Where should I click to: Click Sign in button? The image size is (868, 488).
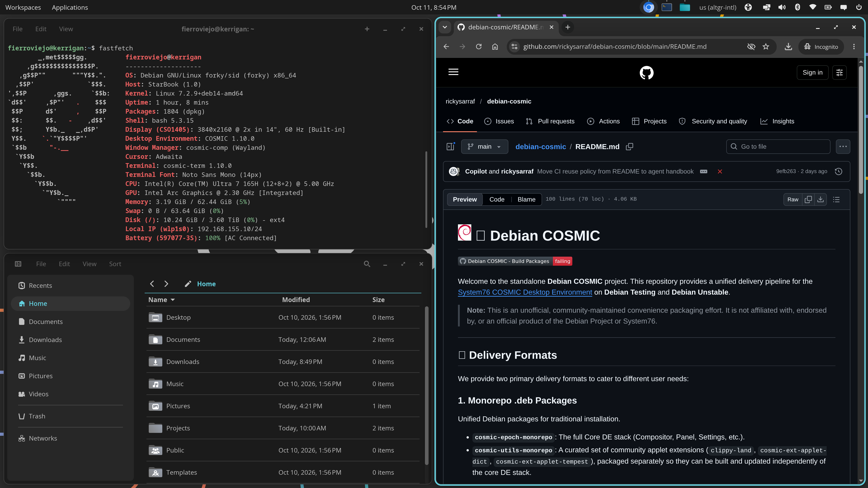[x=812, y=72]
